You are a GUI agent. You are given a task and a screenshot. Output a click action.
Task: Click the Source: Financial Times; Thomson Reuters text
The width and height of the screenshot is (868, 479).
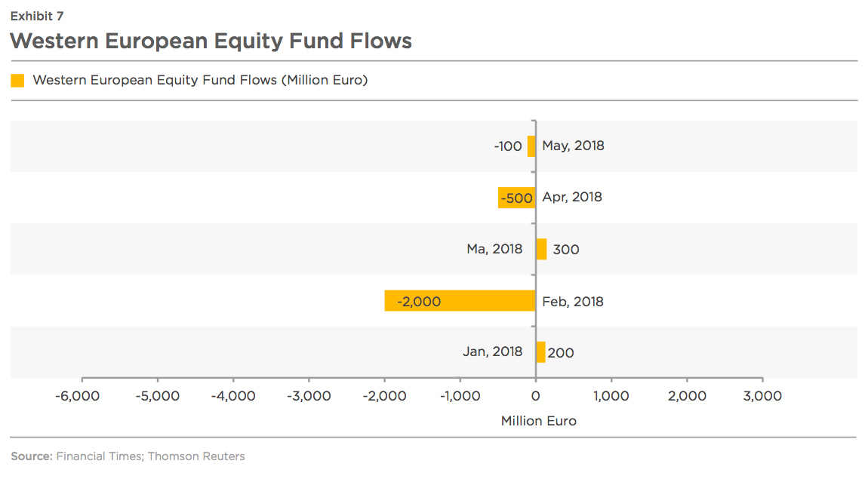[128, 456]
